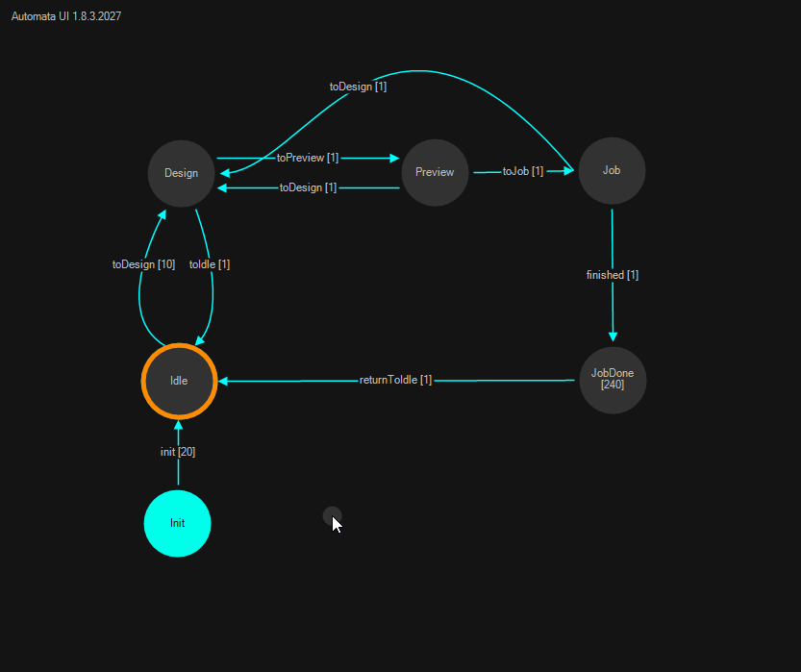Select the JobDone [240] state node

tap(613, 380)
